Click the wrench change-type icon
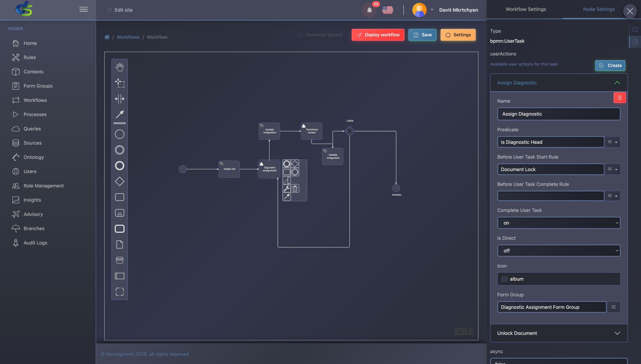This screenshot has width=641, height=364. pyautogui.click(x=287, y=189)
